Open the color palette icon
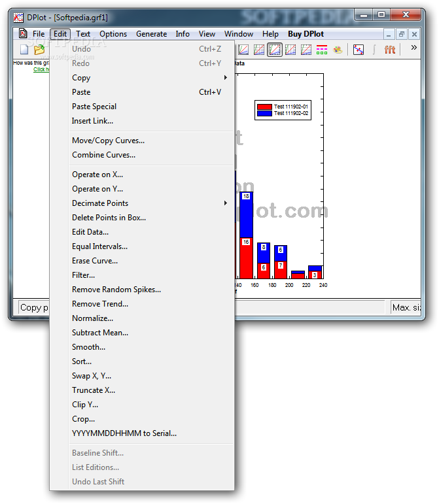This screenshot has height=504, width=439. point(338,50)
